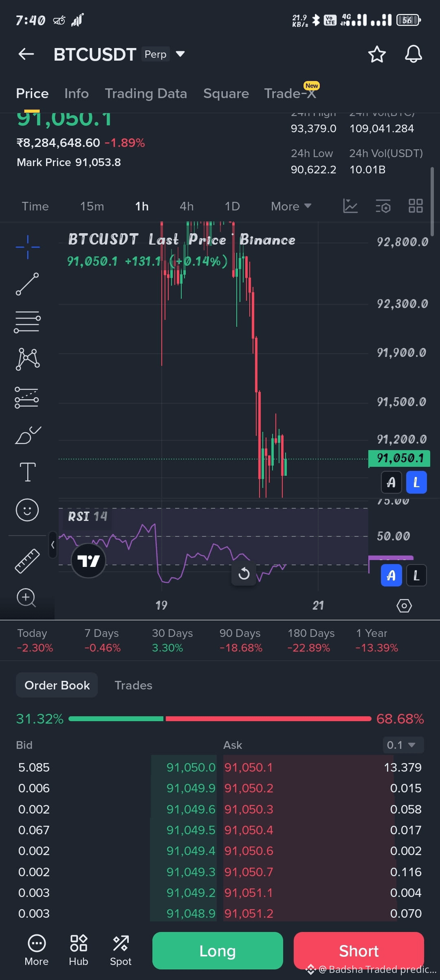This screenshot has height=980, width=440.
Task: Tap bid price 91,049.5
Action: click(x=191, y=830)
